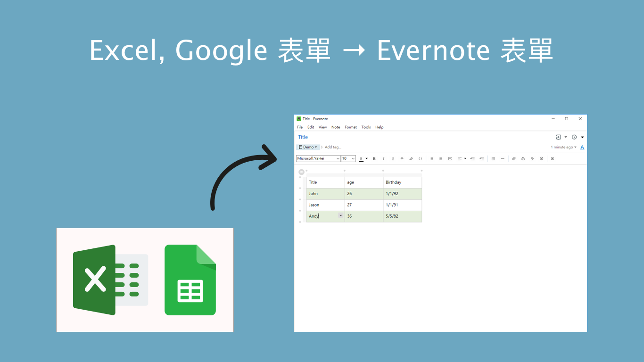
Task: Toggle underline formatting in Evernote toolbar
Action: [393, 159]
